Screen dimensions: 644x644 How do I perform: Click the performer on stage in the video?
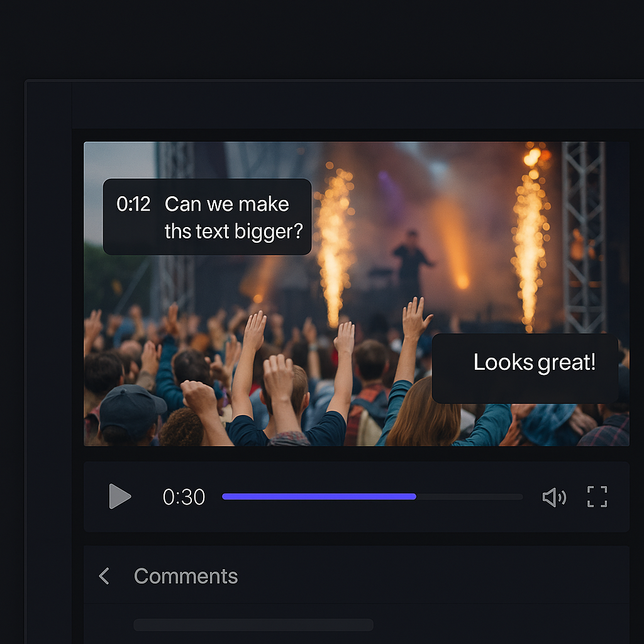411,263
